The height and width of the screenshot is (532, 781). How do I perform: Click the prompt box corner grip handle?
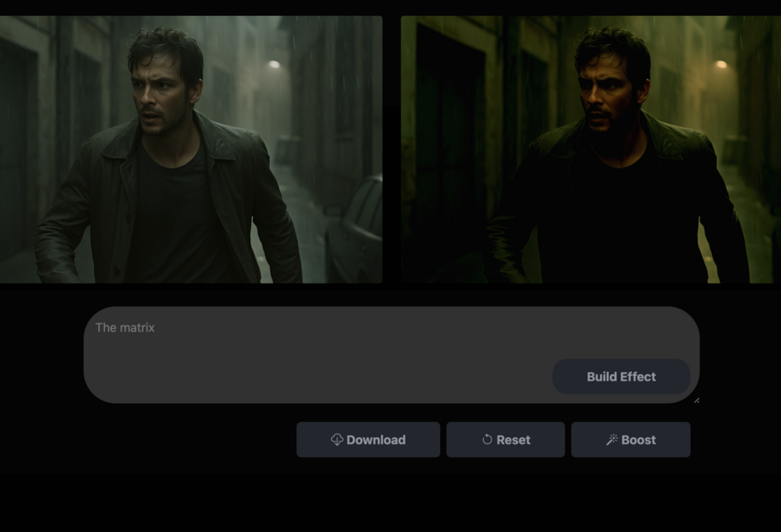point(697,400)
